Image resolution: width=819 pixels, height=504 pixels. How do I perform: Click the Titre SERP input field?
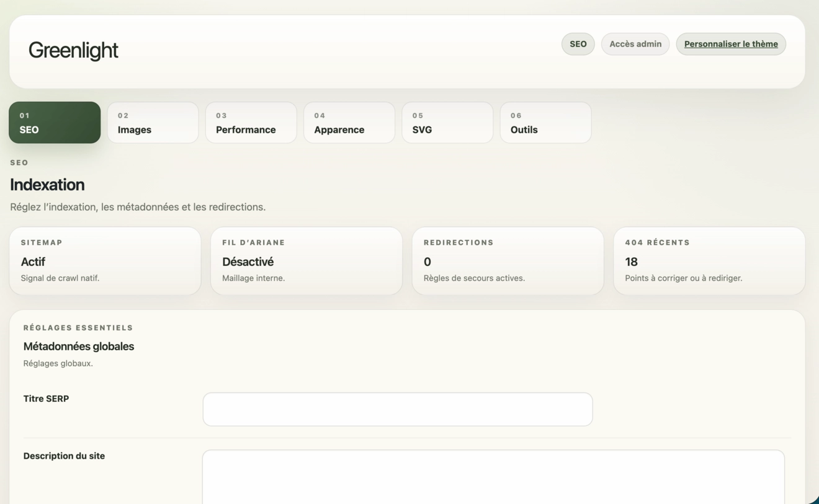click(x=397, y=409)
